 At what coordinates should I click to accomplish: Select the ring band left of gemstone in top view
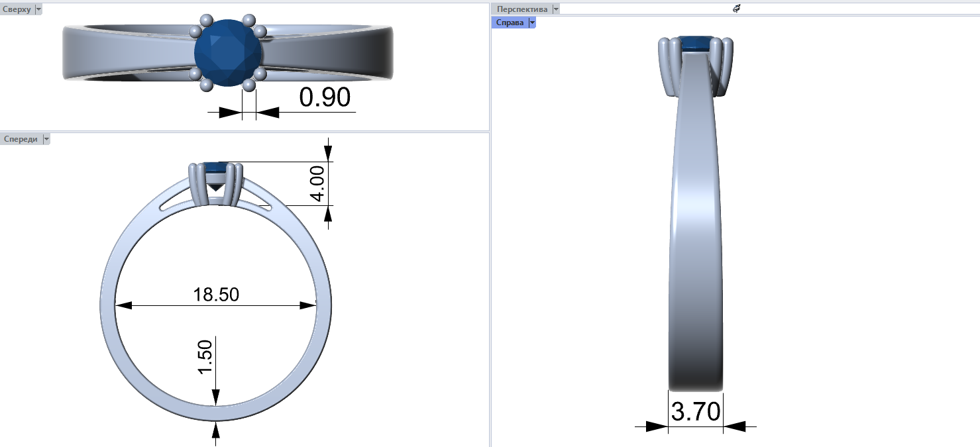click(x=126, y=53)
